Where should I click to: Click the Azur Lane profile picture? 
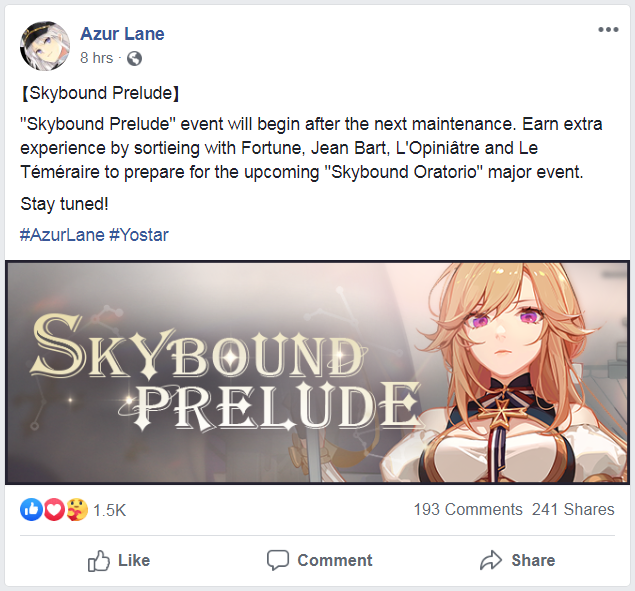[x=45, y=46]
